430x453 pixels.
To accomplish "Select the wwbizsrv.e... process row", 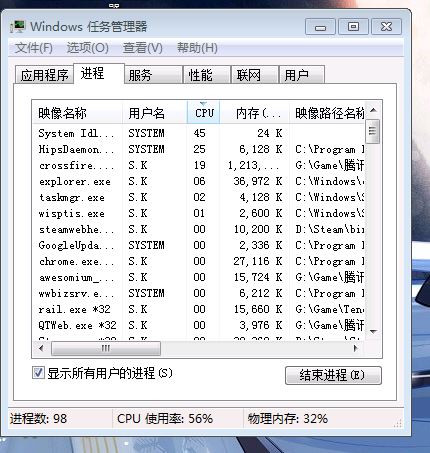I will 198,293.
